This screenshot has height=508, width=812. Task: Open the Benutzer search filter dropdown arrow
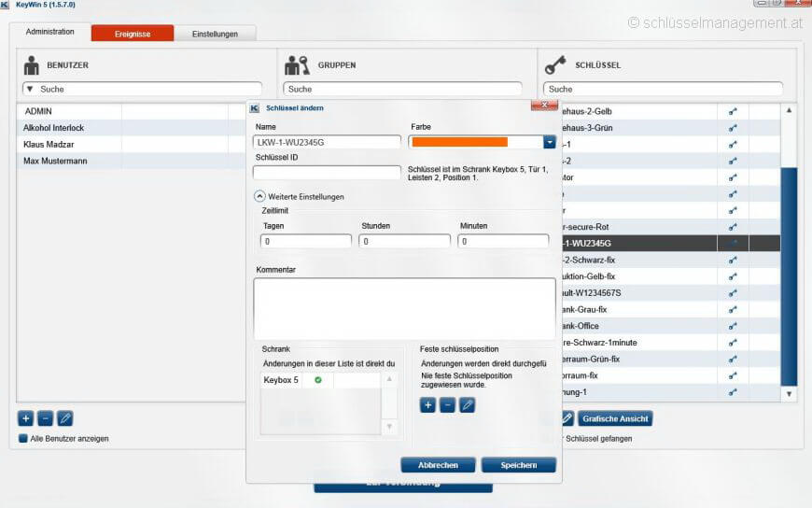pos(30,90)
